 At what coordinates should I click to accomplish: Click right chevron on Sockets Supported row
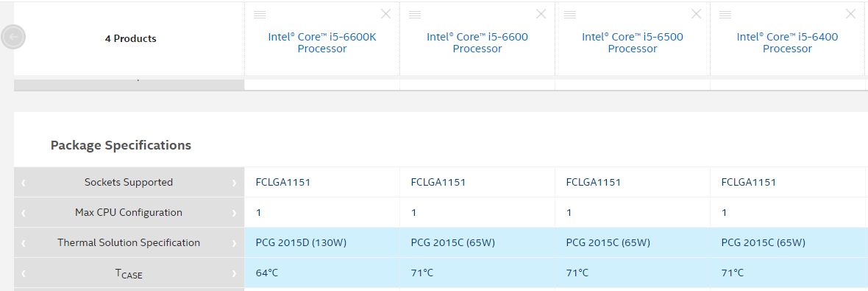point(234,183)
